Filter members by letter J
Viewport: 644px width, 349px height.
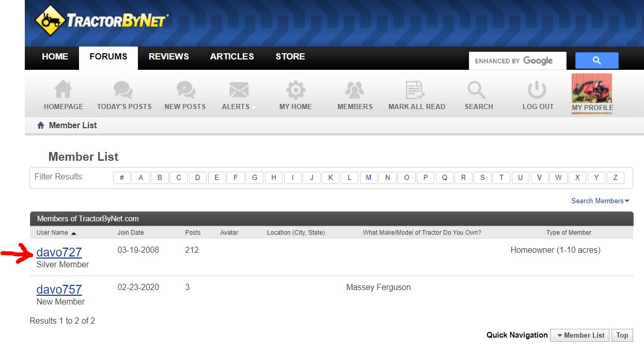(311, 178)
